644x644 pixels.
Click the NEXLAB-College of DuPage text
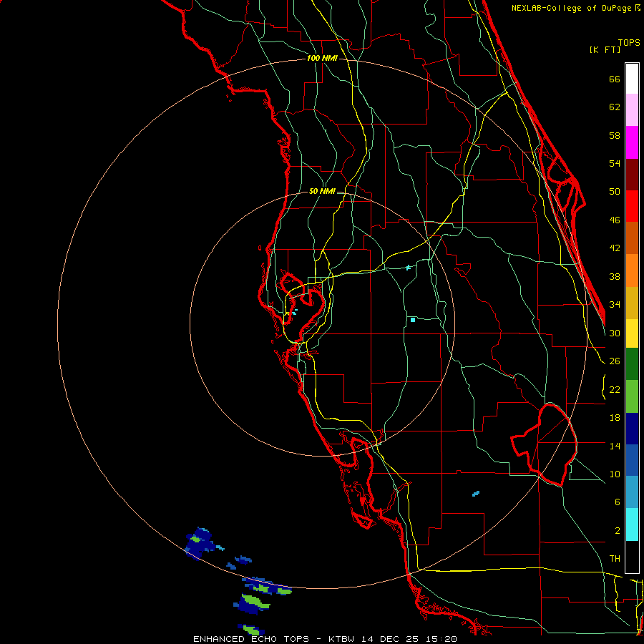click(572, 8)
